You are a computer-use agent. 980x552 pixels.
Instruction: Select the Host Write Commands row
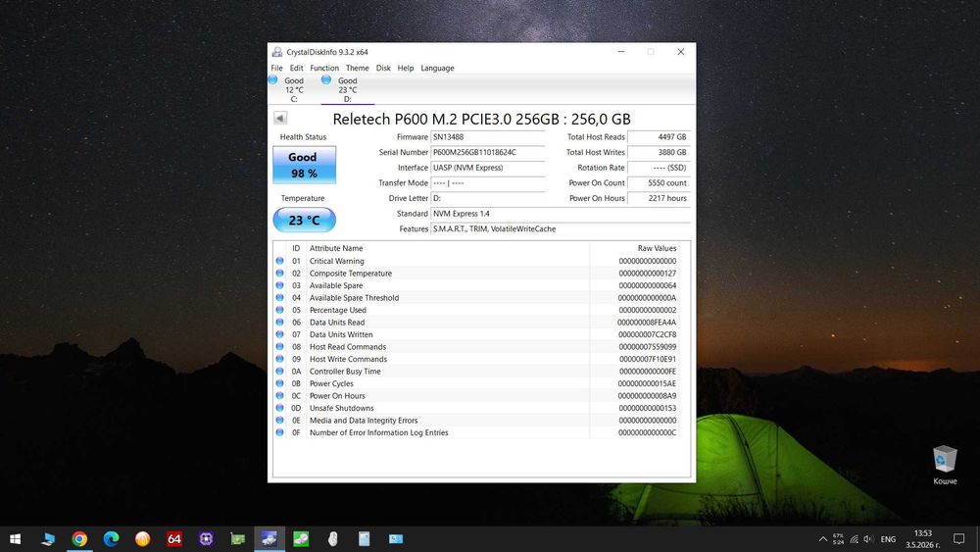(x=476, y=359)
